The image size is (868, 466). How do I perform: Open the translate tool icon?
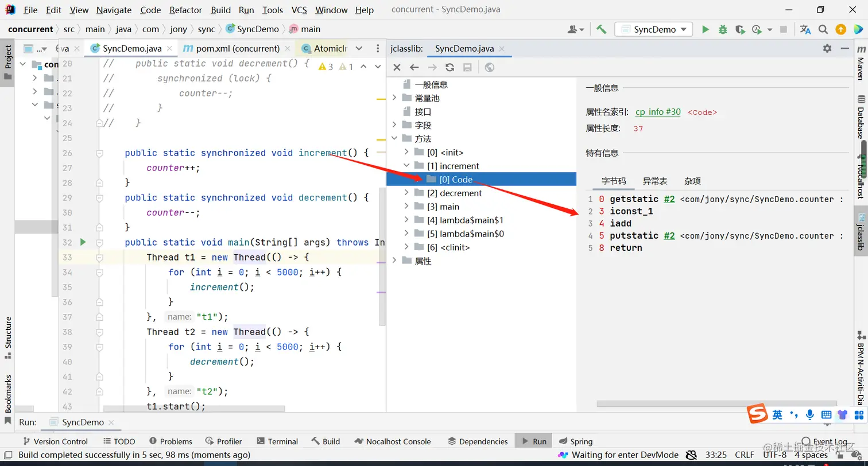coord(805,29)
